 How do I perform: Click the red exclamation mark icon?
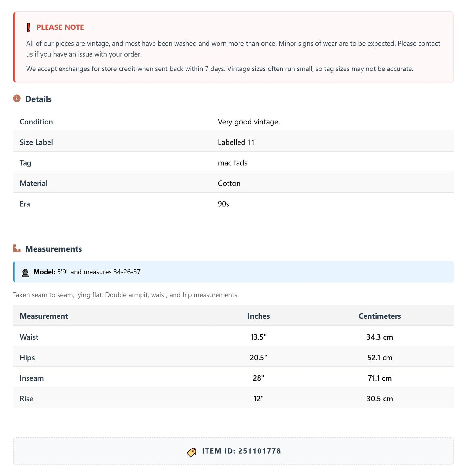28,27
